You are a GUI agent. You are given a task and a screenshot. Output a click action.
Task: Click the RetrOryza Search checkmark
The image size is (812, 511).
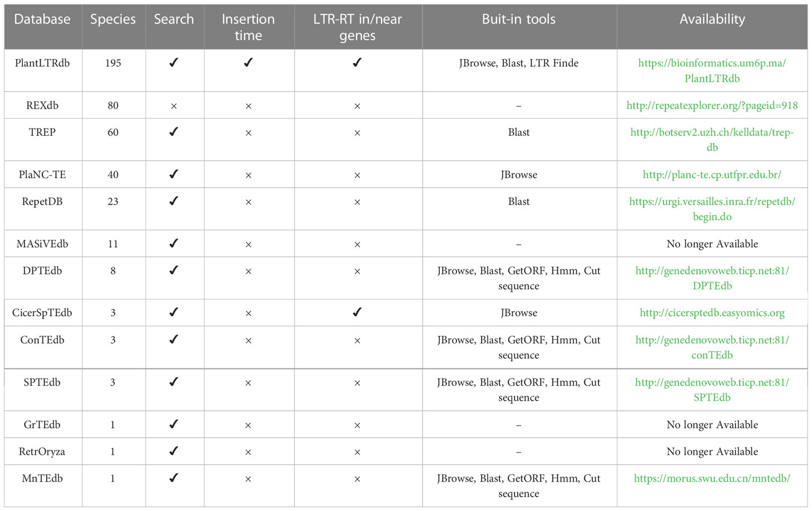pyautogui.click(x=174, y=451)
